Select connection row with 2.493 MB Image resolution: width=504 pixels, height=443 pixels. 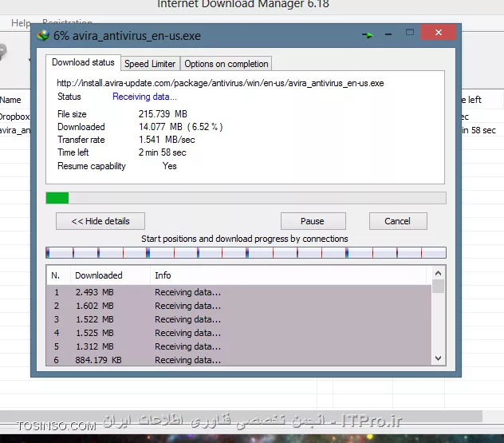coord(238,292)
